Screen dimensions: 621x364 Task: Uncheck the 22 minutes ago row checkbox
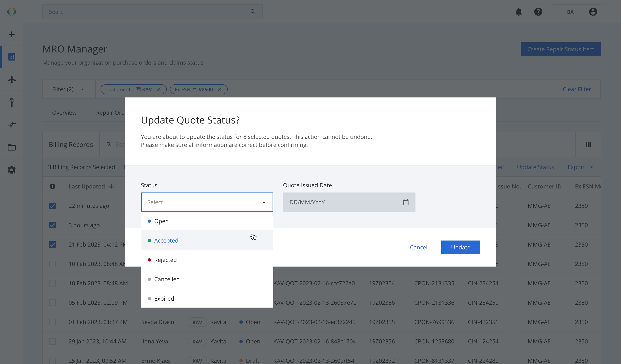pyautogui.click(x=52, y=206)
